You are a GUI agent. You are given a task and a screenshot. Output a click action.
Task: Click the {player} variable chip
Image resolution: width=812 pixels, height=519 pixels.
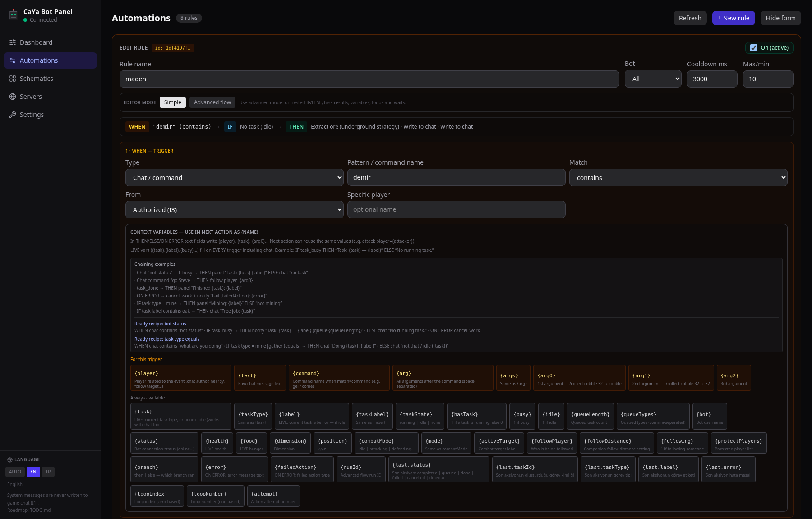click(181, 378)
